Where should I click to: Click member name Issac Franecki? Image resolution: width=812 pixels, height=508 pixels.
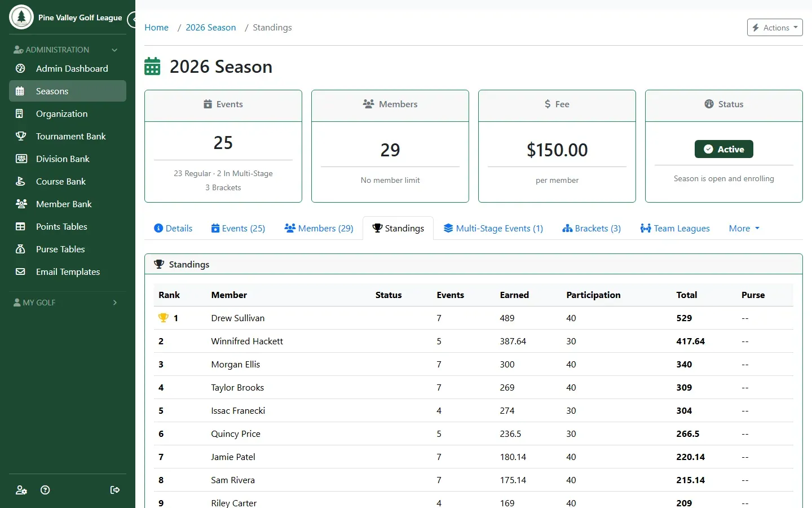[238, 411]
